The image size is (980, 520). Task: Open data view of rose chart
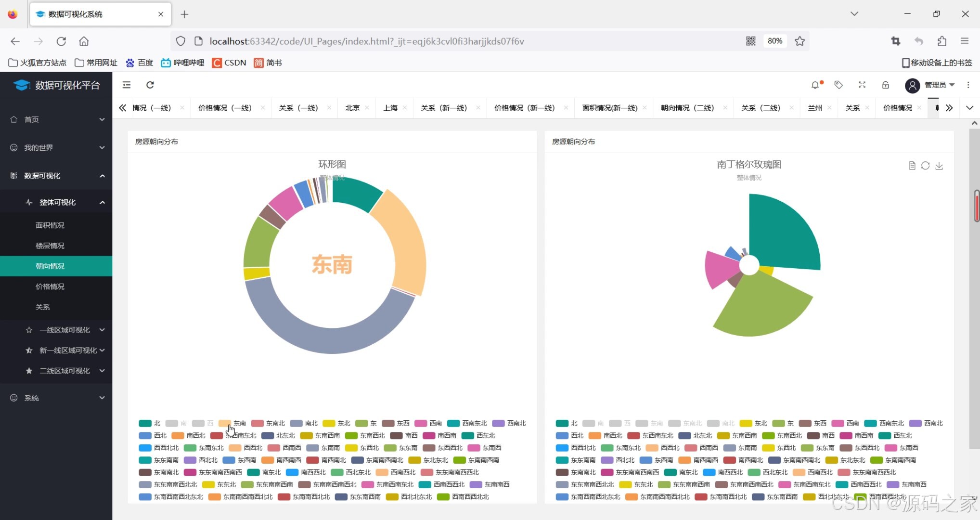pos(912,166)
